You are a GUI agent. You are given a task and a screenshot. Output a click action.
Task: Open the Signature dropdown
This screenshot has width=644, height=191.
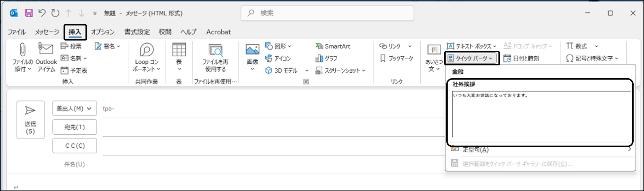[x=107, y=46]
